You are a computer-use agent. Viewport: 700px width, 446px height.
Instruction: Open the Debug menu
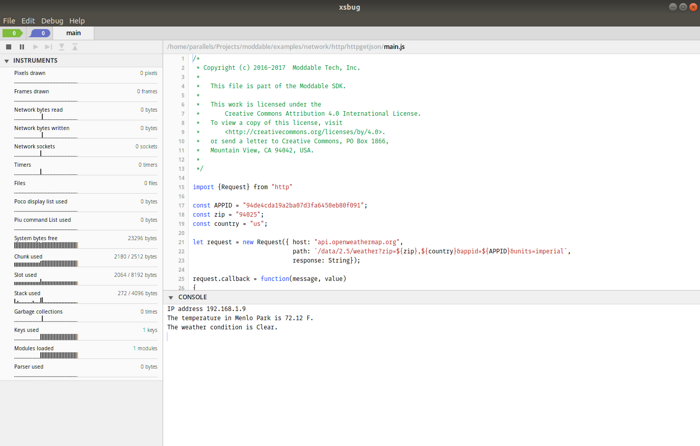pos(52,21)
